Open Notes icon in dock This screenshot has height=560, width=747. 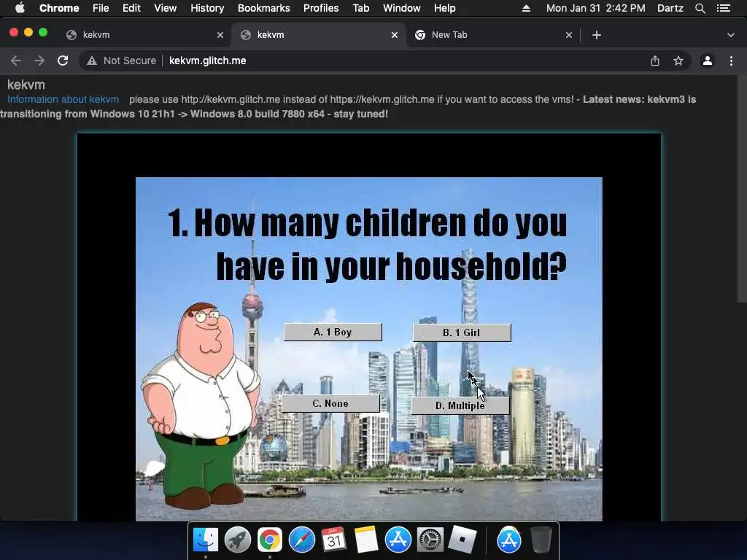pos(366,540)
